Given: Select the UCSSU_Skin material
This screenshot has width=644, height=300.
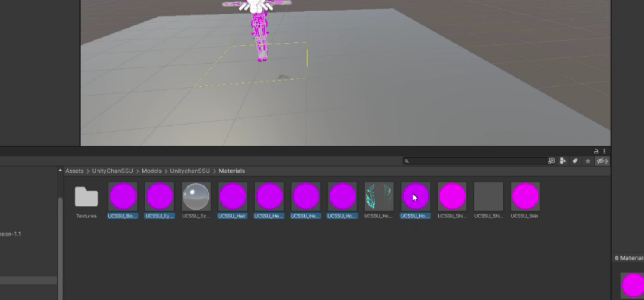Looking at the screenshot, I should click(x=526, y=196).
